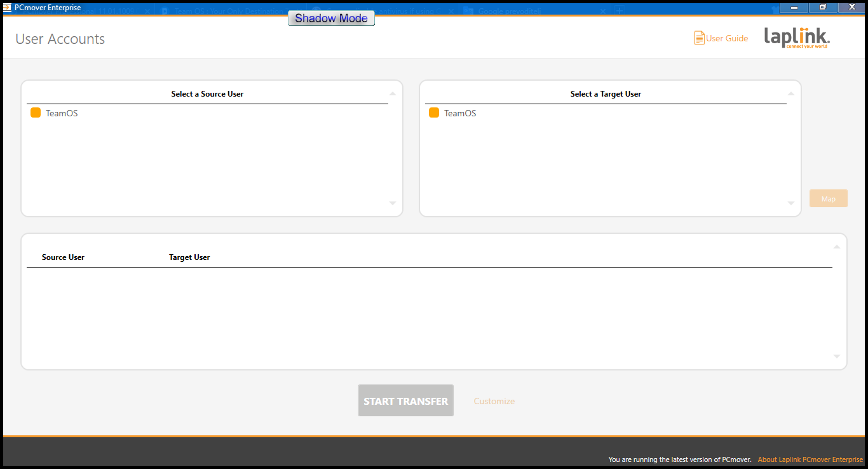The height and width of the screenshot is (469, 868).
Task: Open About Laplink PCmover Enterprise link
Action: tap(810, 459)
